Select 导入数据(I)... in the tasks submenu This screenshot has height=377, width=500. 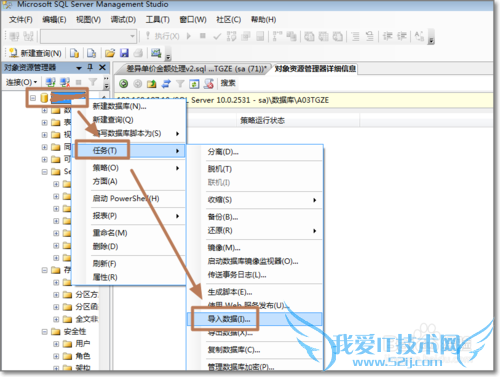[x=255, y=319]
